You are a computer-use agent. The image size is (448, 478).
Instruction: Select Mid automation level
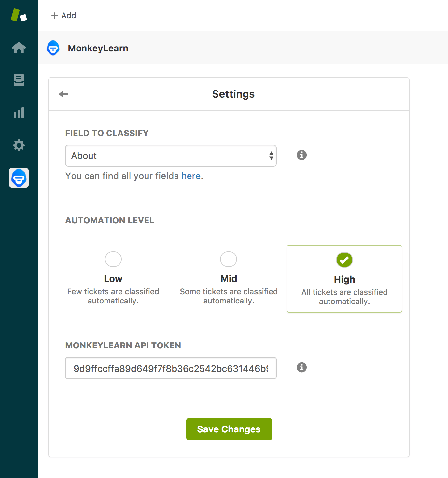click(229, 260)
